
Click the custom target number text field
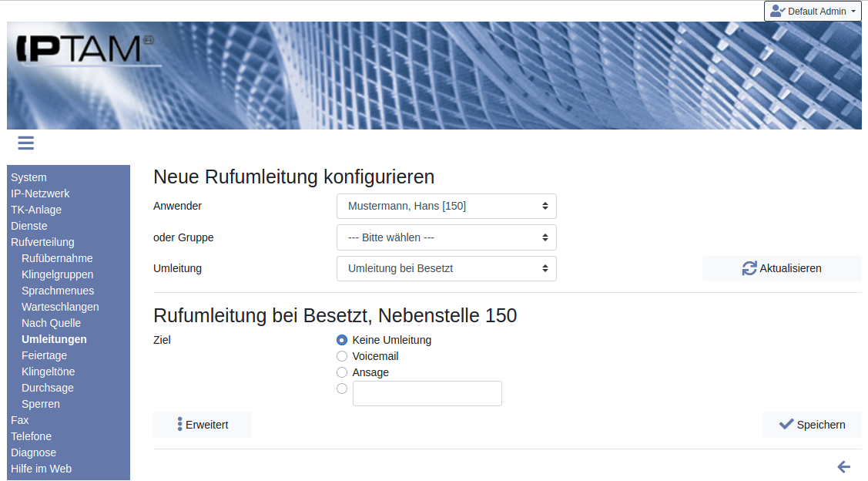(x=427, y=393)
